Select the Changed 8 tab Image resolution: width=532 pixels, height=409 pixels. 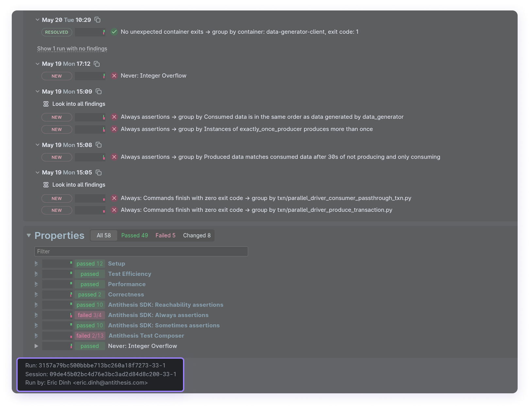coord(197,235)
